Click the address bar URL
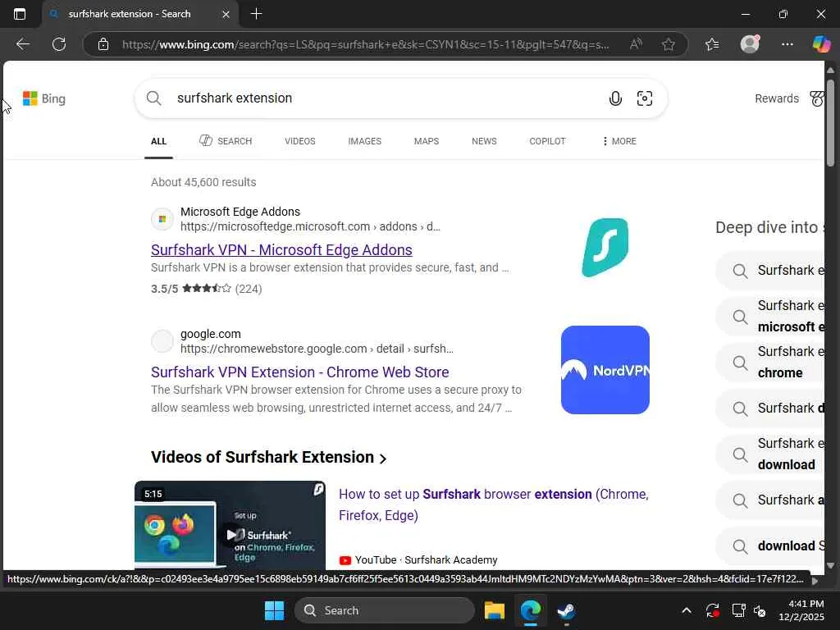The image size is (840, 630). [x=365, y=44]
